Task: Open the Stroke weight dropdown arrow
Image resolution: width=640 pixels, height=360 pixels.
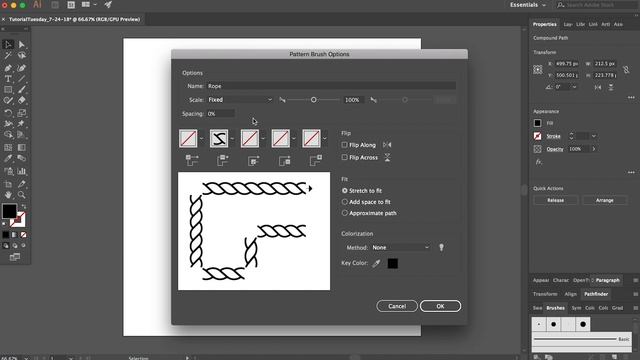Action: [x=594, y=136]
